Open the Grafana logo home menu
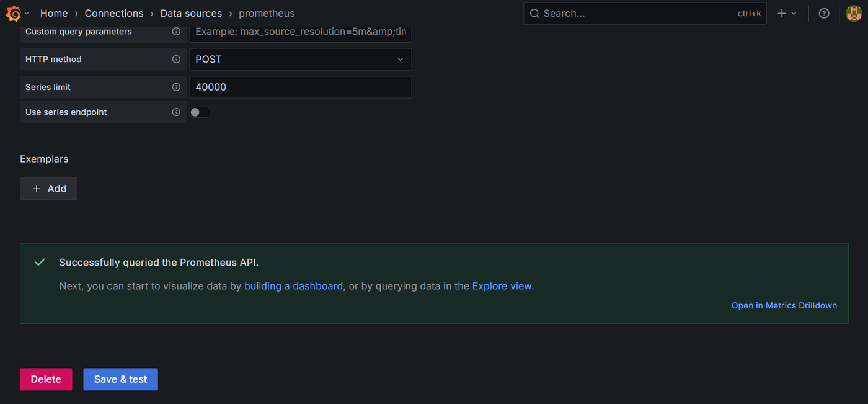868x404 pixels. pos(14,13)
